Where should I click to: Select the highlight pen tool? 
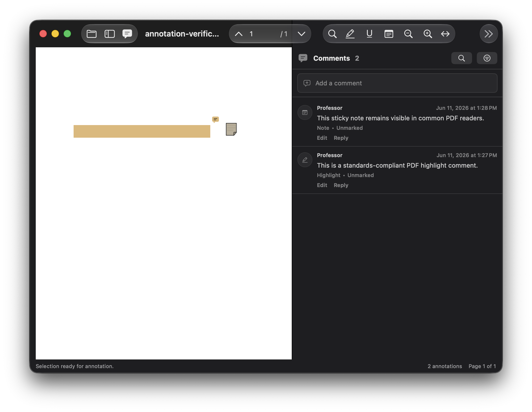[350, 34]
